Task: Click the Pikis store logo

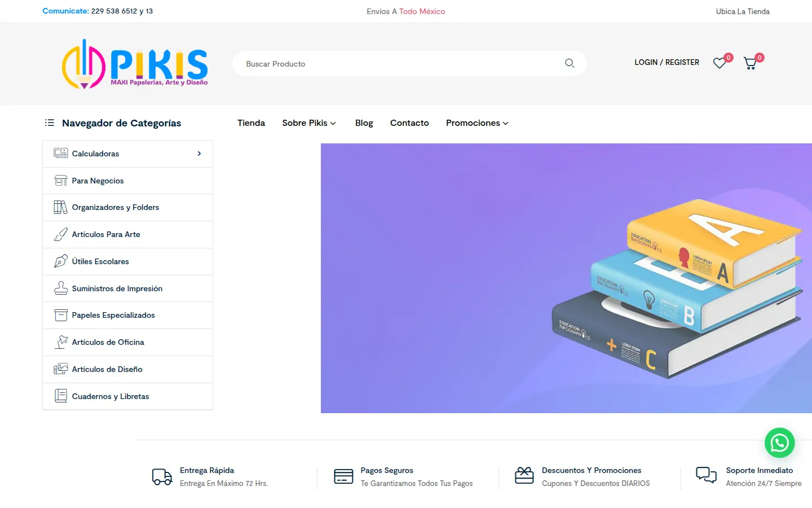Action: click(x=135, y=64)
